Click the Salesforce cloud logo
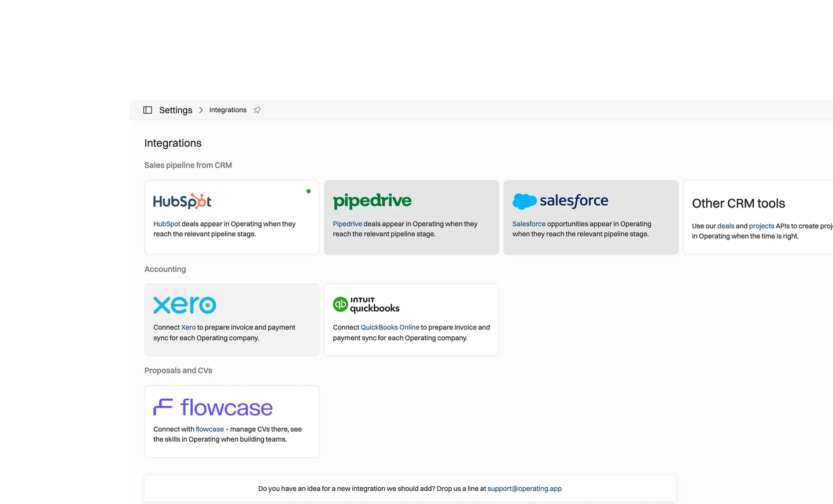 click(x=560, y=201)
